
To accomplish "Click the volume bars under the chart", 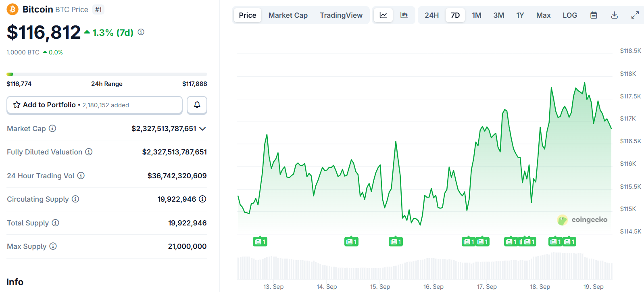I will point(425,267).
